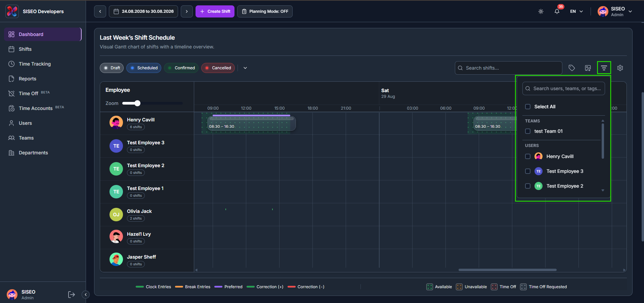Check Test Employee 2 in the filter list

[x=528, y=186]
